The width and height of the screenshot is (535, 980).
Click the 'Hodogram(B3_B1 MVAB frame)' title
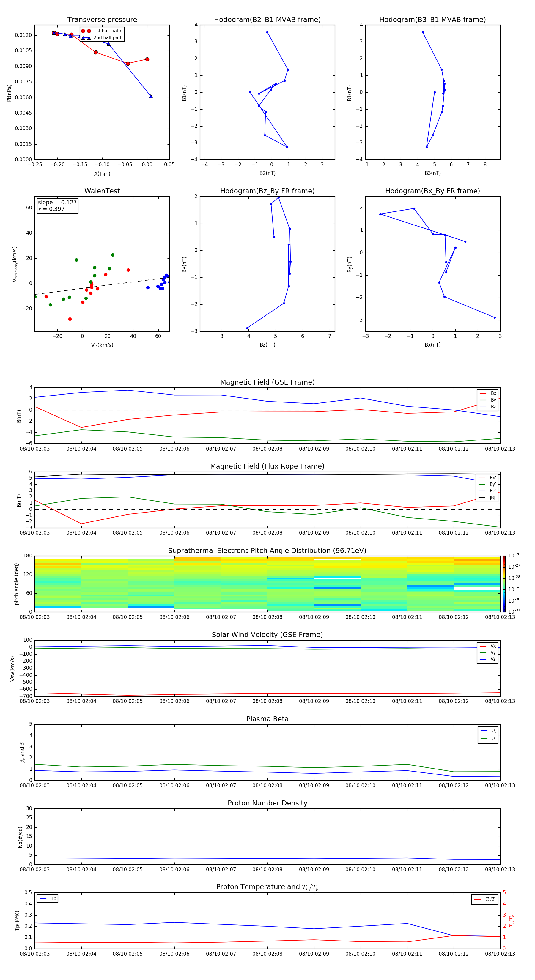(432, 20)
